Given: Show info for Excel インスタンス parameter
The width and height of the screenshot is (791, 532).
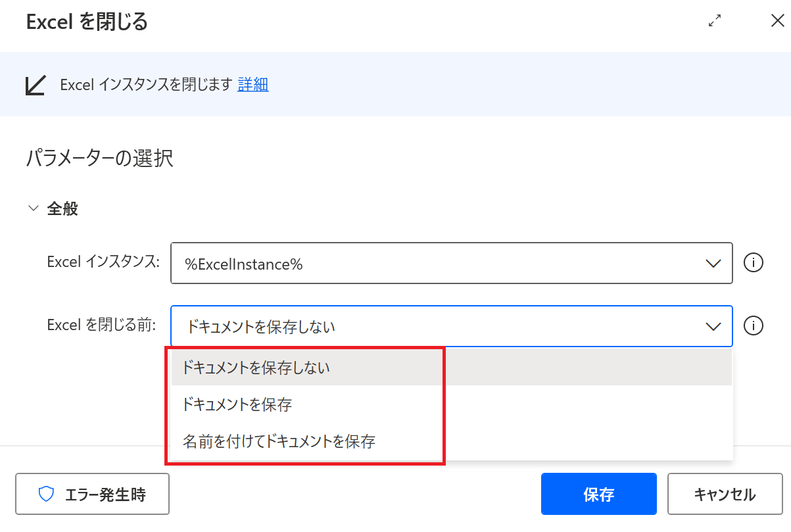Looking at the screenshot, I should [x=753, y=264].
